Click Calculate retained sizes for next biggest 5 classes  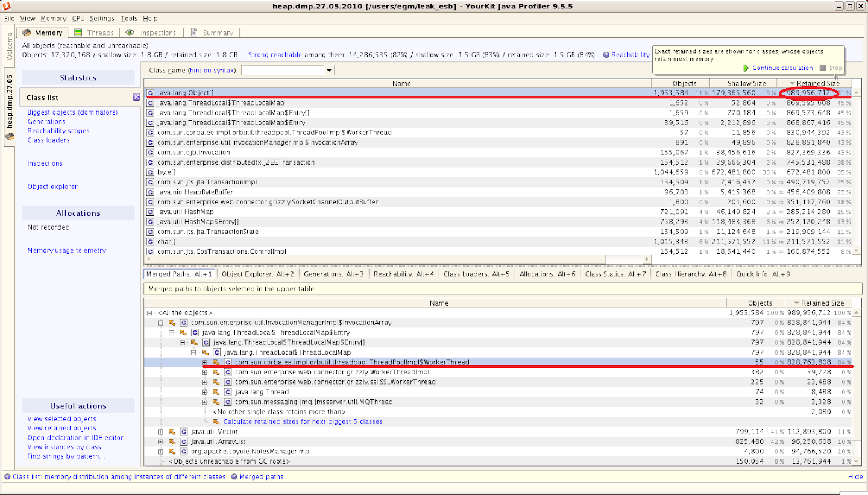(303, 422)
